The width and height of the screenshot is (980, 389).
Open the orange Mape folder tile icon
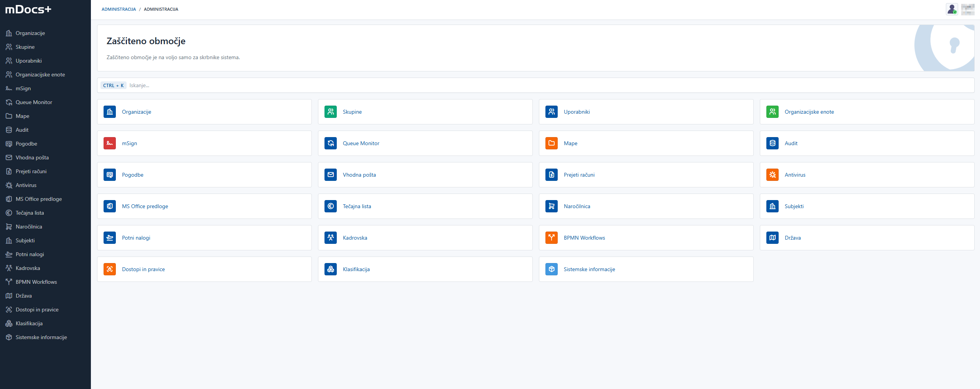point(551,143)
